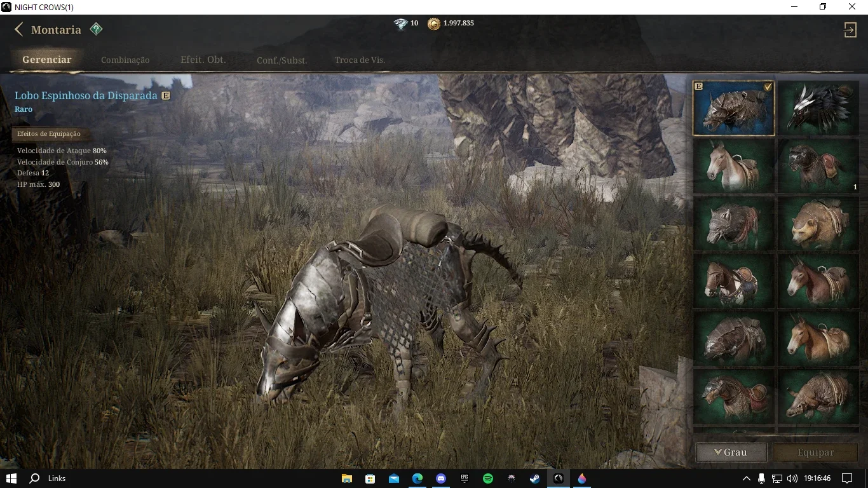868x488 pixels.
Task: Select the equipped armored wolf mount thumbnail
Action: pyautogui.click(x=734, y=108)
